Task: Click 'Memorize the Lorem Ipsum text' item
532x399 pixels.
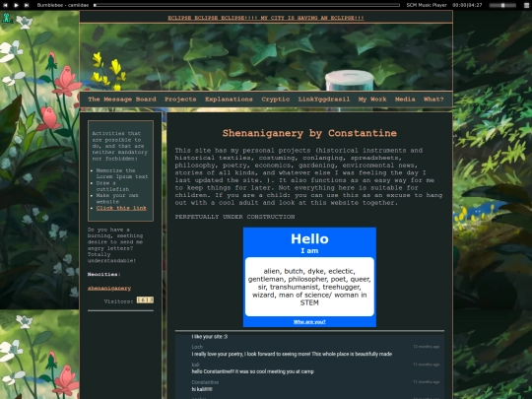Action: [122, 173]
